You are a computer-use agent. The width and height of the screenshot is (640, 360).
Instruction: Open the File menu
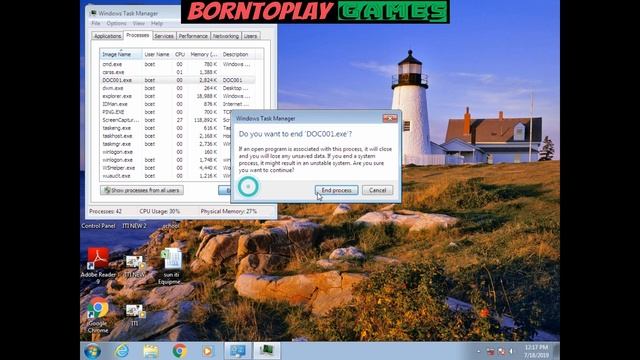pyautogui.click(x=96, y=24)
